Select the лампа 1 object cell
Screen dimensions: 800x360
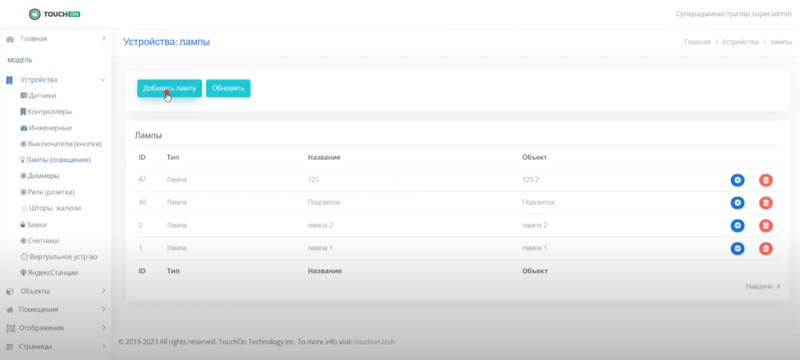pos(534,248)
